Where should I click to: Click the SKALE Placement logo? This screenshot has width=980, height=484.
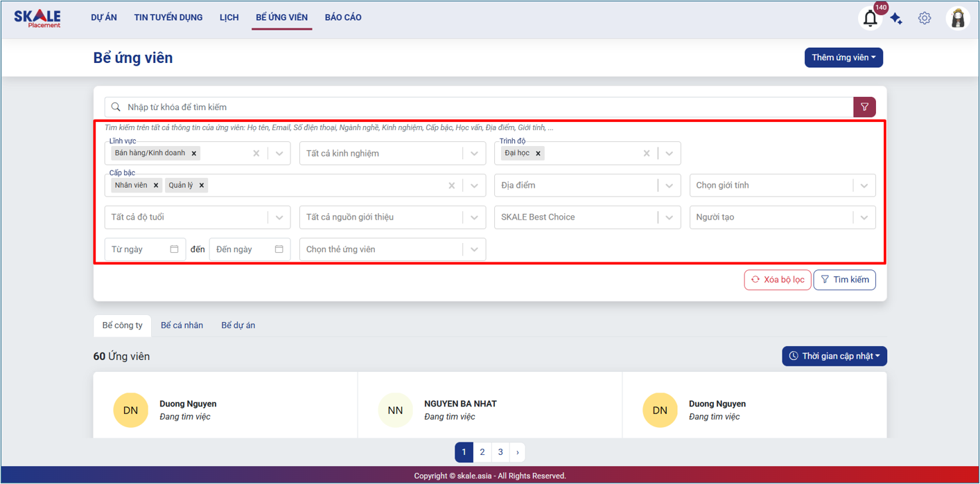pyautogui.click(x=37, y=18)
